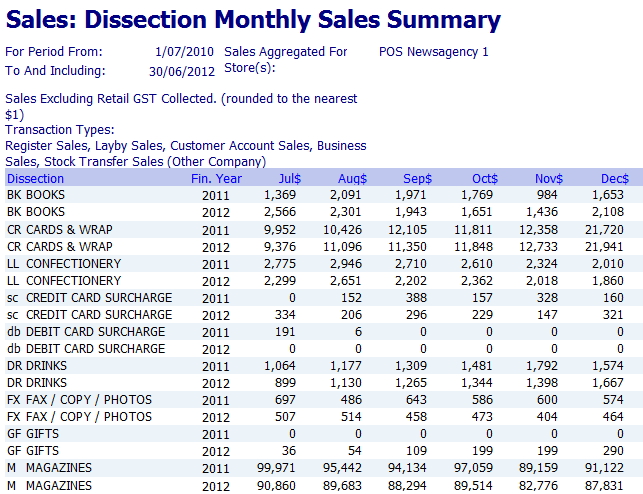643x494 pixels.
Task: Select GF GIFTS 2012 row label
Action: coord(33,451)
